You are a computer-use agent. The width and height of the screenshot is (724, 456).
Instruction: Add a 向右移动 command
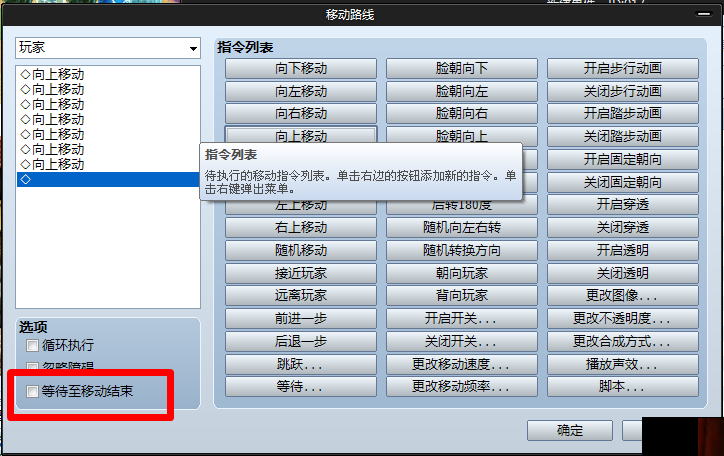(x=301, y=114)
